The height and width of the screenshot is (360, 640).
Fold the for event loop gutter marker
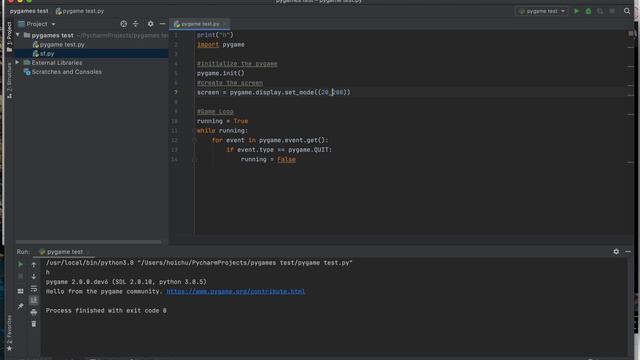point(195,140)
